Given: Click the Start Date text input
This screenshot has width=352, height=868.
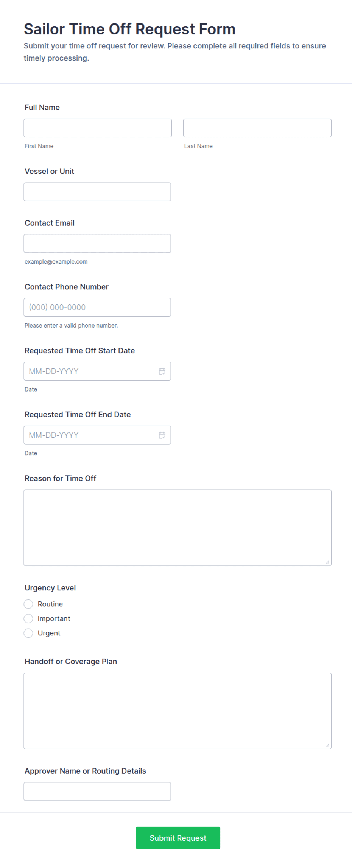Looking at the screenshot, I should pos(91,371).
